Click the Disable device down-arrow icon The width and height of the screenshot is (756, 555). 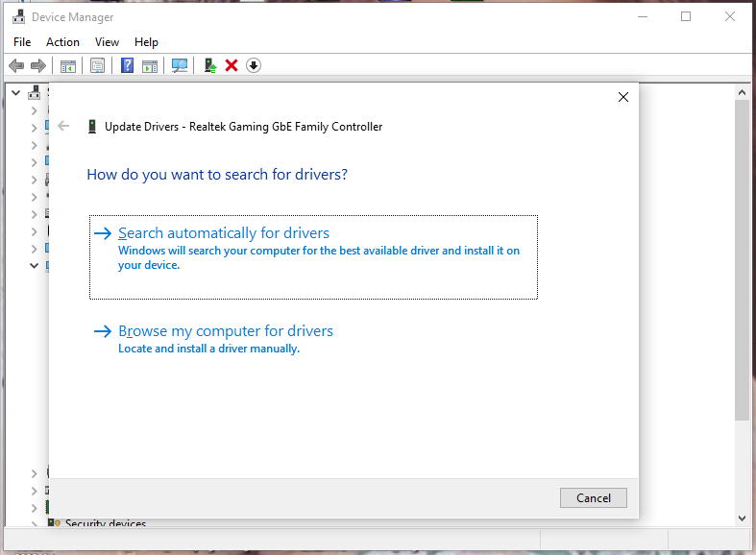[x=254, y=65]
